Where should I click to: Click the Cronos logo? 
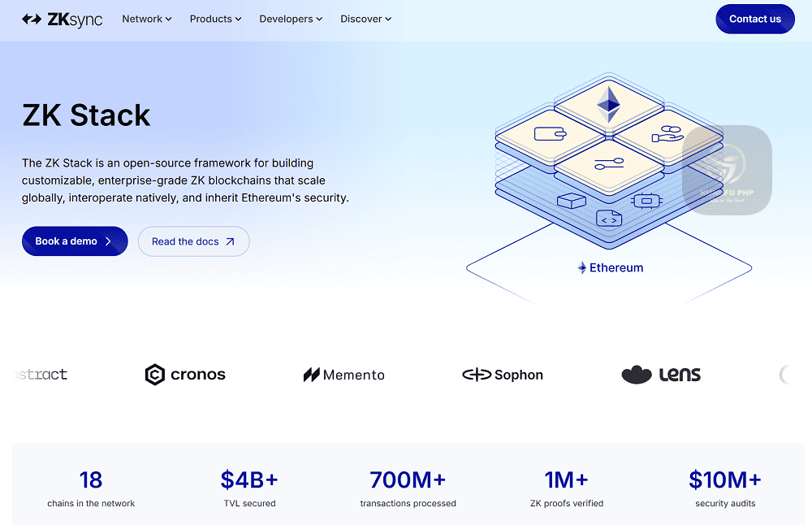click(x=185, y=374)
